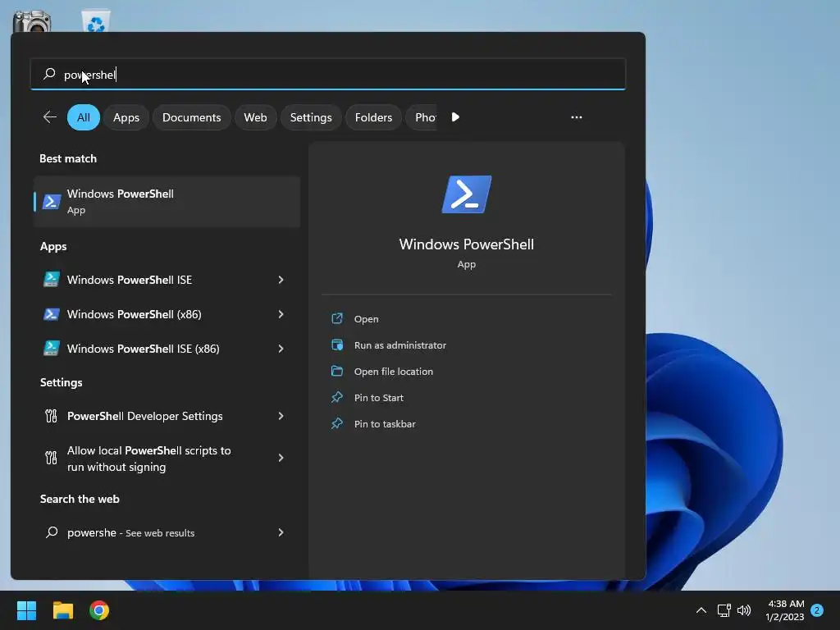Open the volume speaker tray icon
The height and width of the screenshot is (630, 840).
point(744,610)
